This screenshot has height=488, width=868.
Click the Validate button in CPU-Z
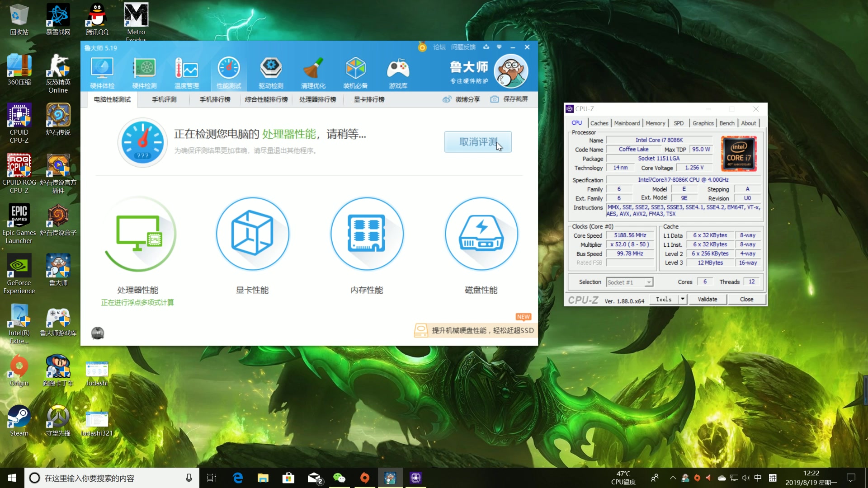point(708,299)
